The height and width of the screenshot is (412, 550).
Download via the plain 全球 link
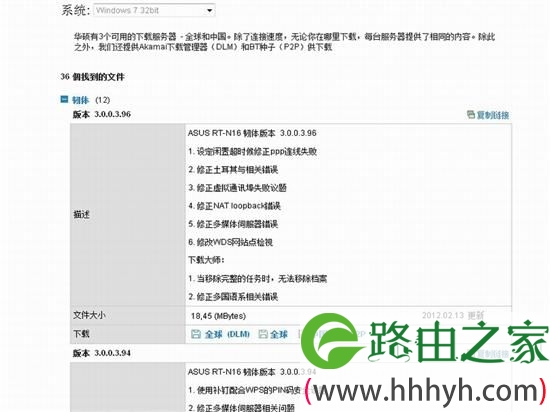[279, 334]
